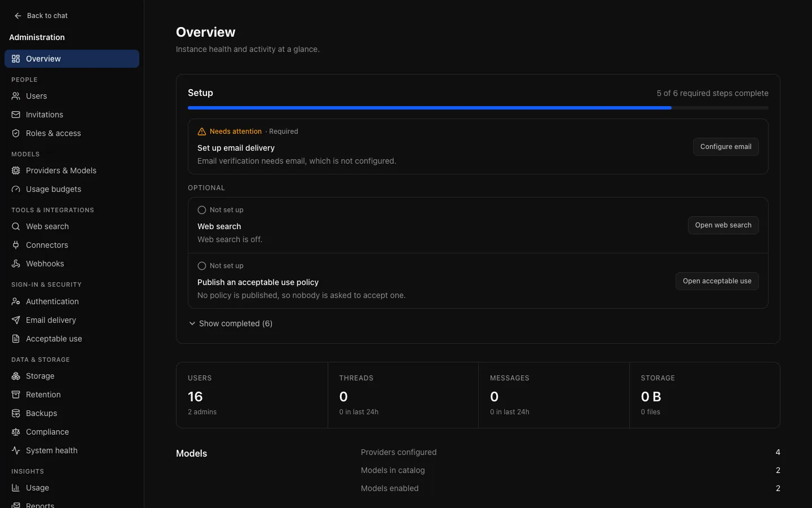
Task: Select Authentication in the sidebar
Action: pyautogui.click(x=72, y=301)
